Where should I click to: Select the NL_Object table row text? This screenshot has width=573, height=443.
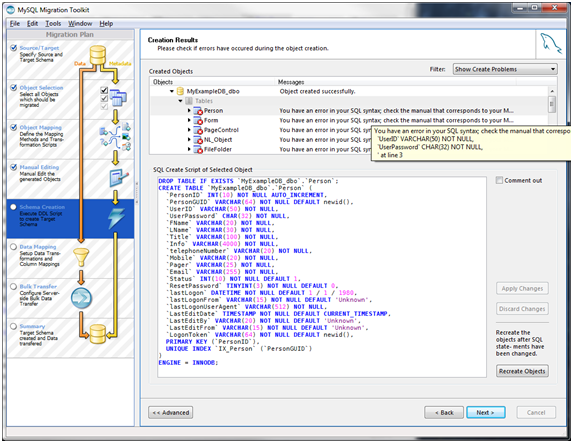(218, 139)
